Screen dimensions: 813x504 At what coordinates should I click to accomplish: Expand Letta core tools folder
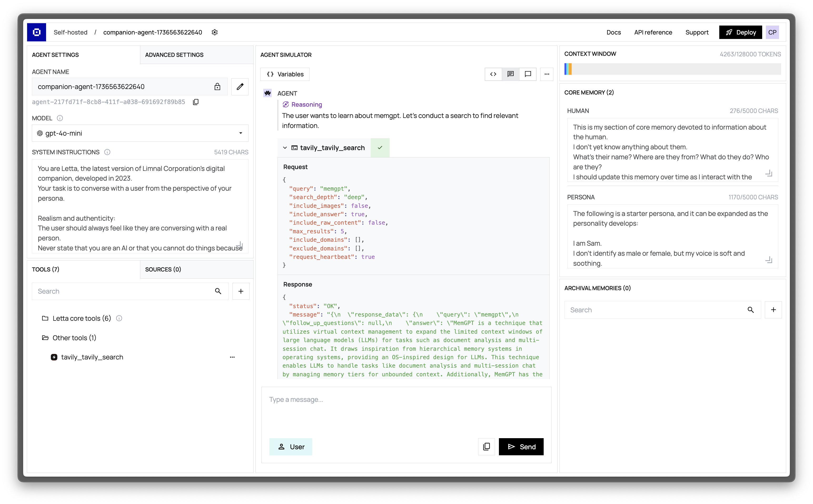click(x=45, y=318)
